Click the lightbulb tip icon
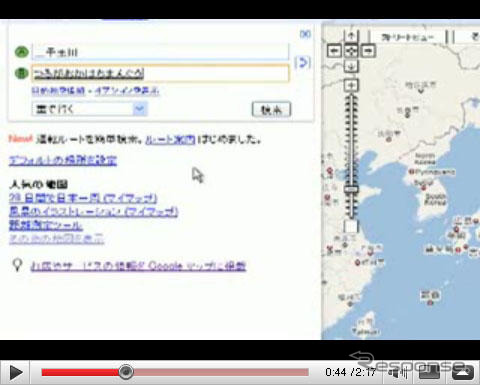480x385 pixels. coord(17,265)
